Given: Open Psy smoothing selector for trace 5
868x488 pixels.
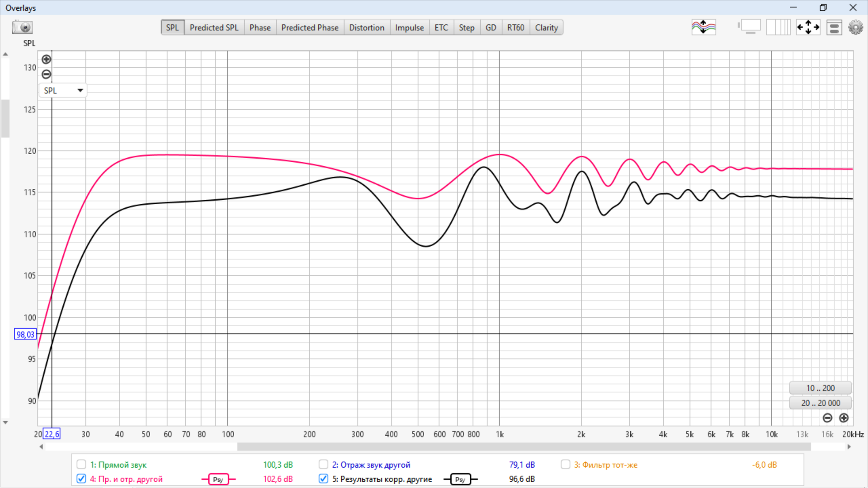Looking at the screenshot, I should (460, 479).
